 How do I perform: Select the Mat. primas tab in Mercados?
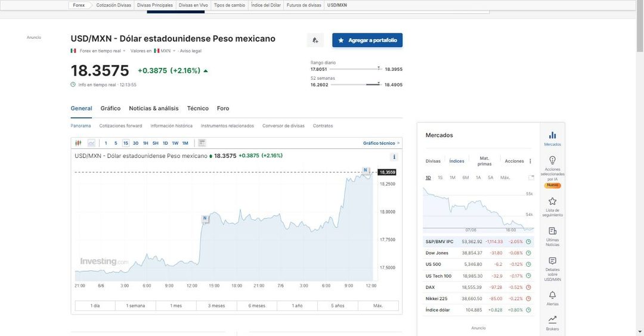[485, 161]
